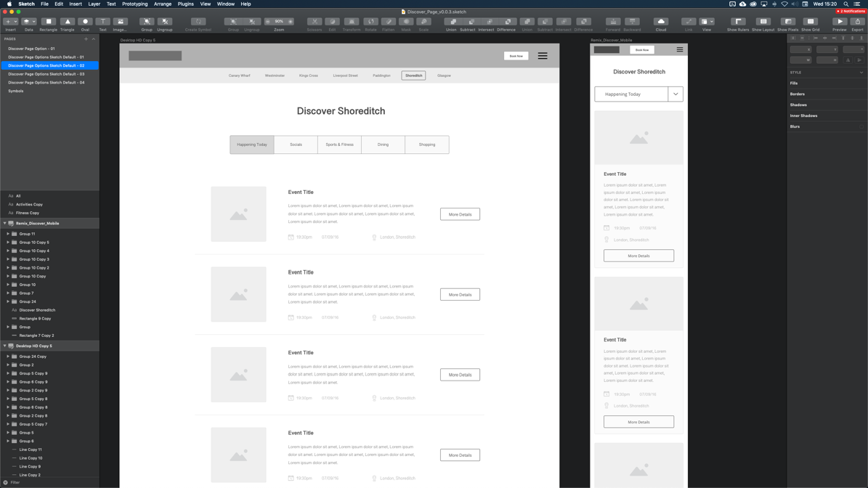Image resolution: width=868 pixels, height=488 pixels.
Task: Click the Book Now button on the desktop artboard
Action: coord(516,55)
